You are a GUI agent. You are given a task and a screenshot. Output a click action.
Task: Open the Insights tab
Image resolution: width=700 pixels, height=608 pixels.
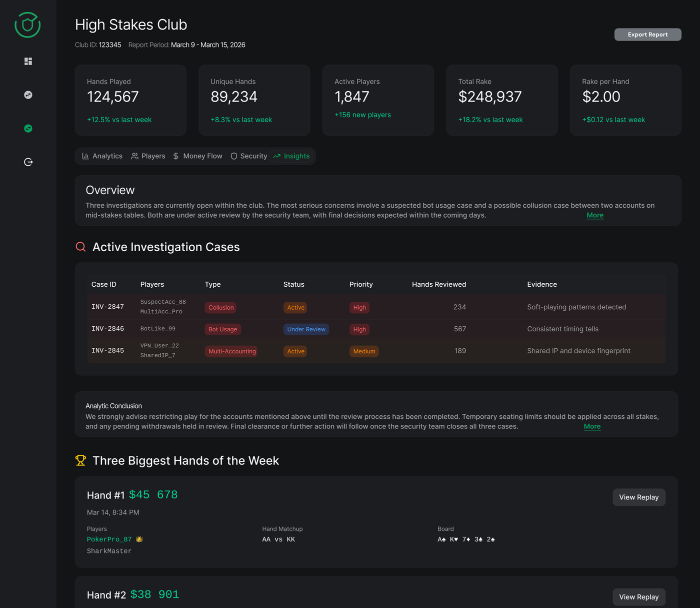pos(291,156)
